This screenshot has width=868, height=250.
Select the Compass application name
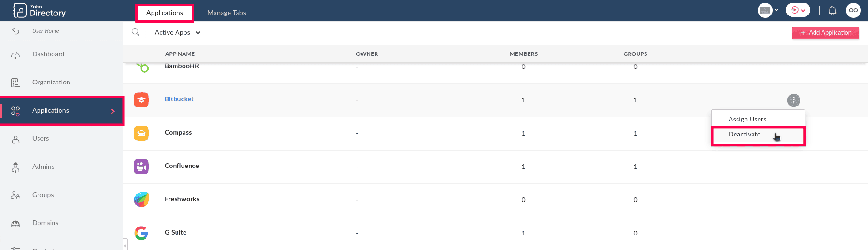pos(178,133)
